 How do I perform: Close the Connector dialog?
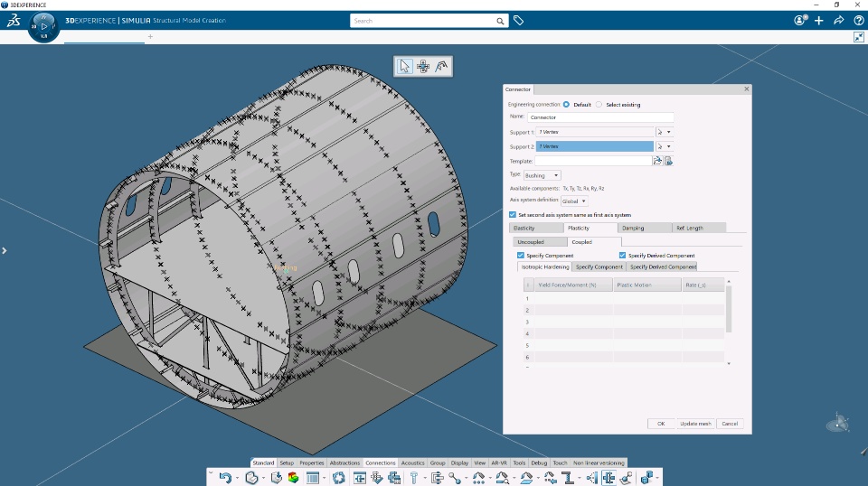click(x=746, y=89)
